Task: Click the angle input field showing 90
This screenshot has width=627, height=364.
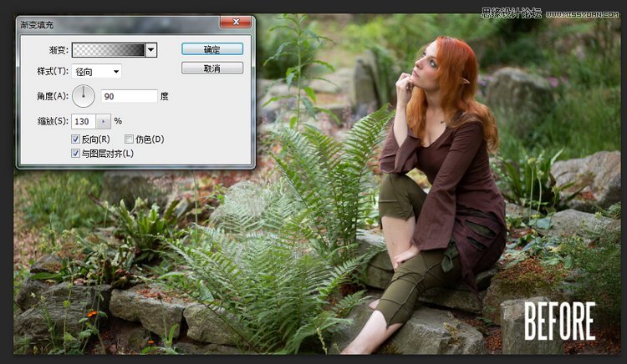Action: coord(129,96)
